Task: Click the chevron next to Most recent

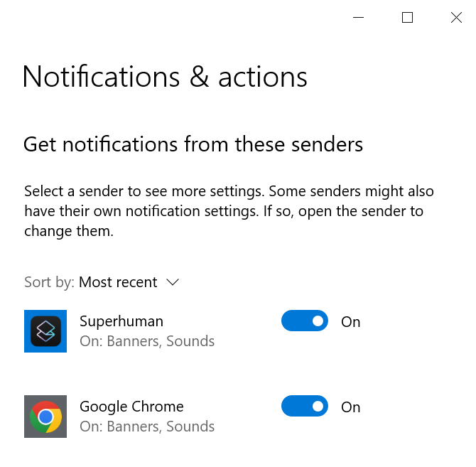Action: pyautogui.click(x=173, y=282)
